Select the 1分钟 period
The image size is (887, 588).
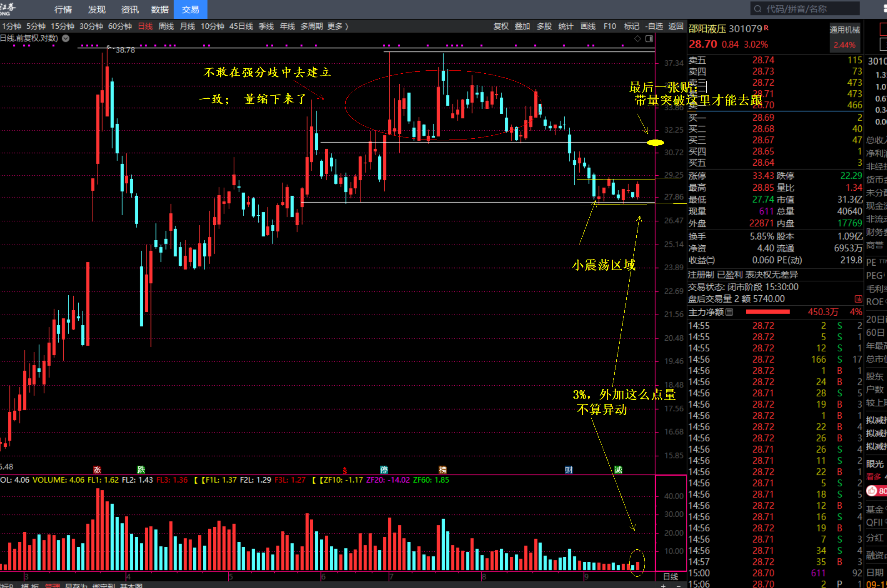[12, 26]
